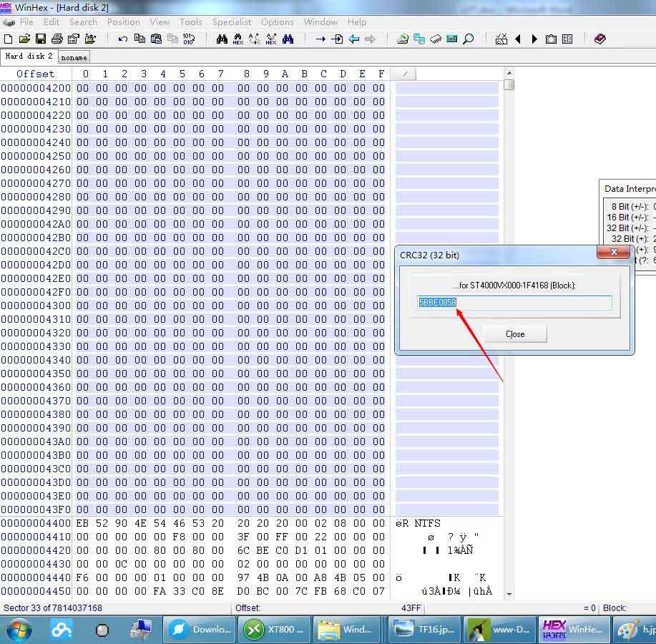Click the blue binoculars search icon
This screenshot has width=656, height=644.
pos(288,39)
